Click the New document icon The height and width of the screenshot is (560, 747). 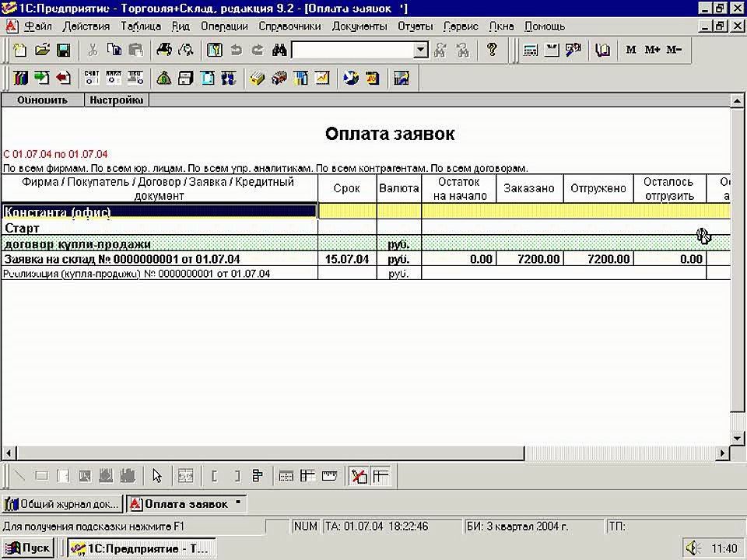tap(20, 50)
